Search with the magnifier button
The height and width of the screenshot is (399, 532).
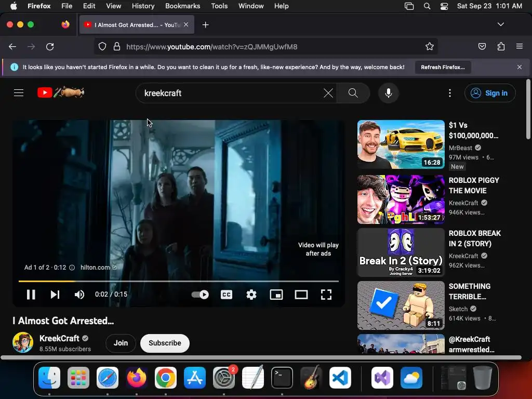[x=353, y=93]
